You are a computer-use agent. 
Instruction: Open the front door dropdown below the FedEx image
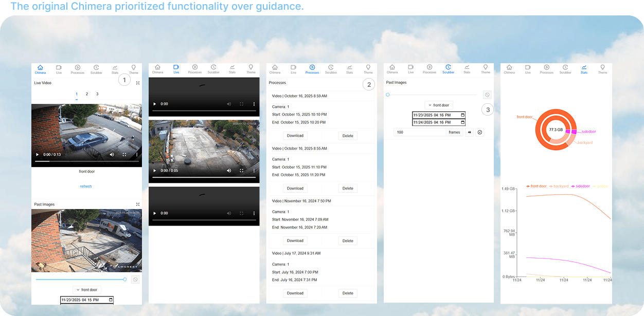click(x=87, y=290)
